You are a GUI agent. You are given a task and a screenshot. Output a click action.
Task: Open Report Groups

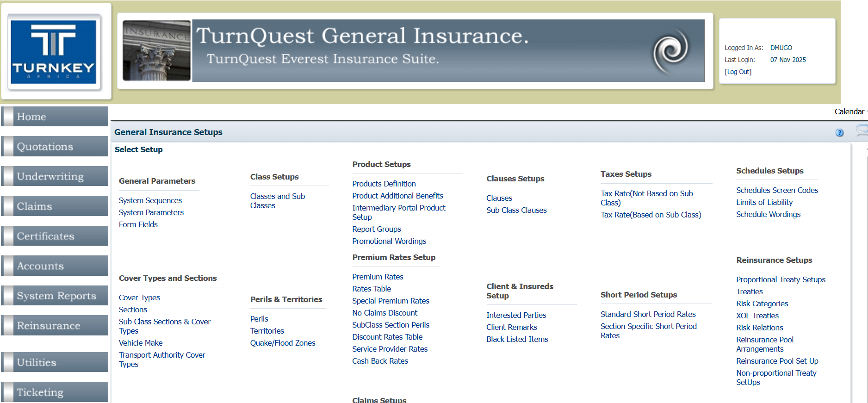click(377, 229)
